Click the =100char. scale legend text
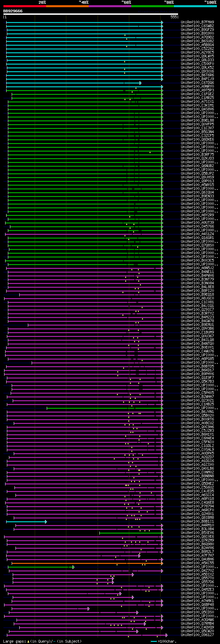Screen dimensions: 220x644 [167, 641]
